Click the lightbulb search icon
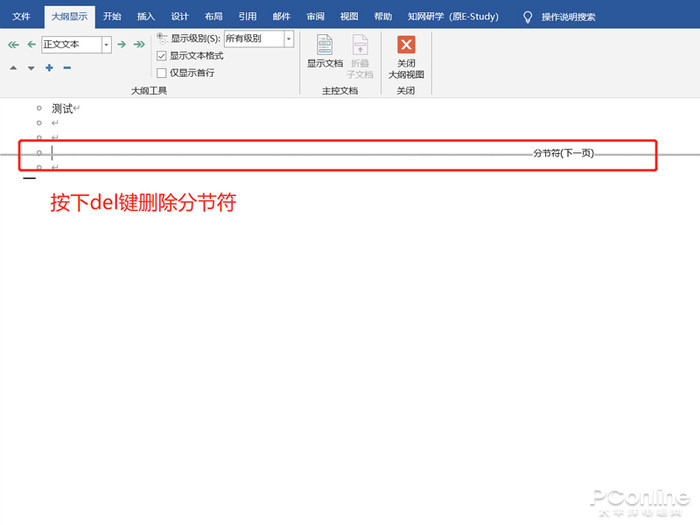Screen dimensions: 700x525 527,17
